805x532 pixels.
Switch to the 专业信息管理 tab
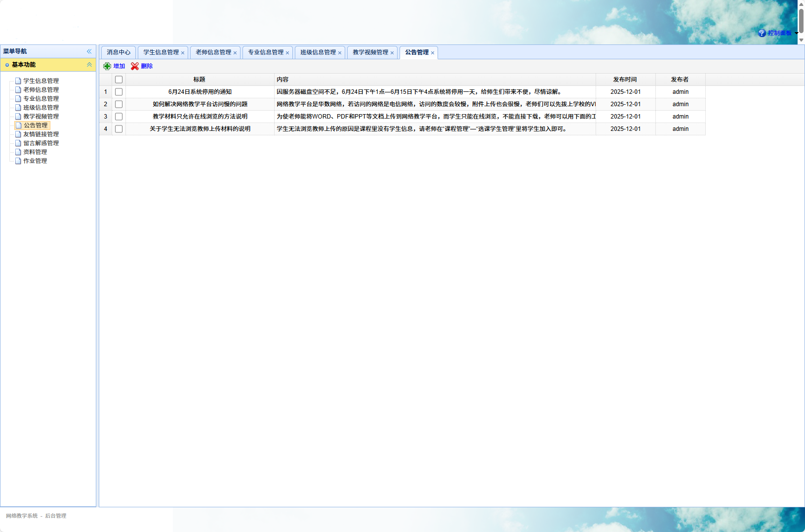[x=266, y=52]
